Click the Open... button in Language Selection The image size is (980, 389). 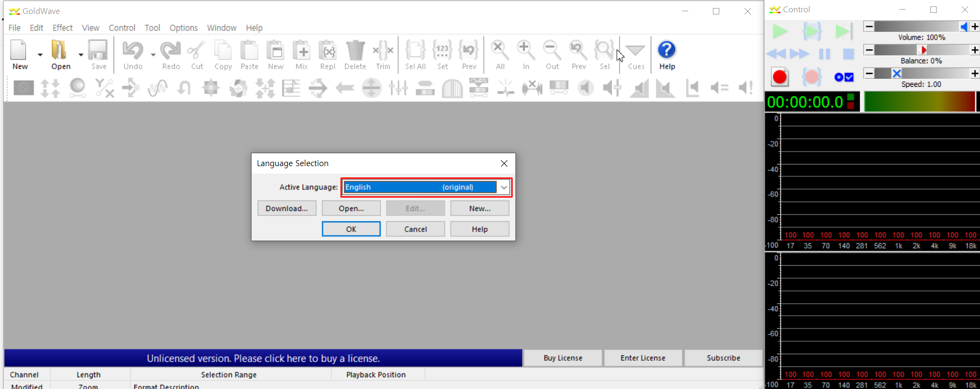351,208
